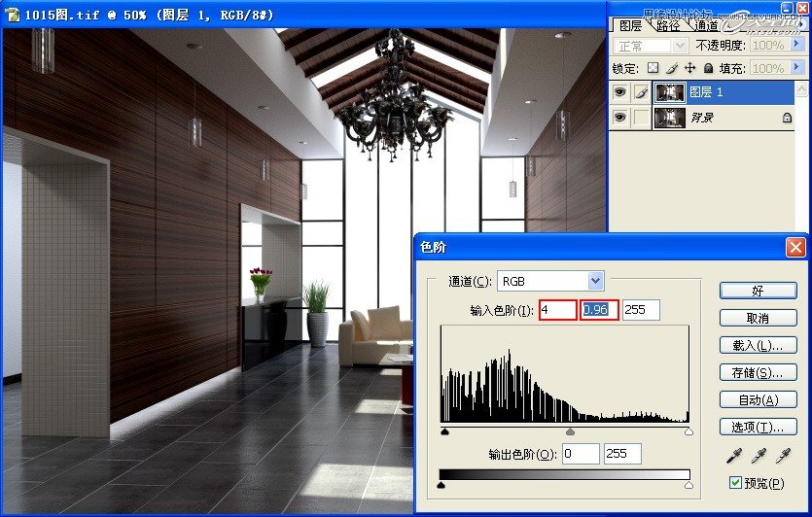Click the output black slider triangle
The width and height of the screenshot is (812, 517).
coord(441,485)
